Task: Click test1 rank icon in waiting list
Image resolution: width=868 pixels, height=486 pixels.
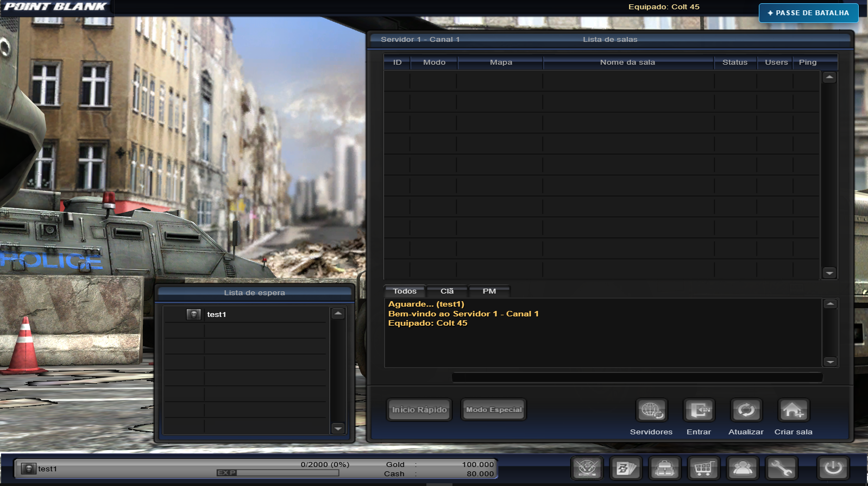Action: [x=194, y=314]
